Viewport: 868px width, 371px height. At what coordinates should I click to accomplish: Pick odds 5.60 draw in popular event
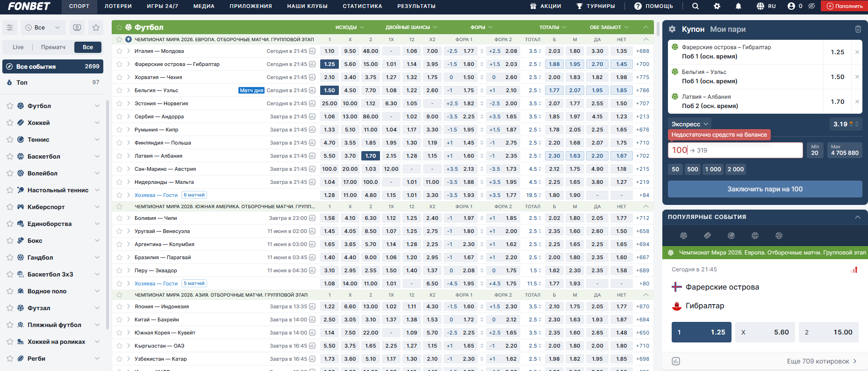[765, 332]
